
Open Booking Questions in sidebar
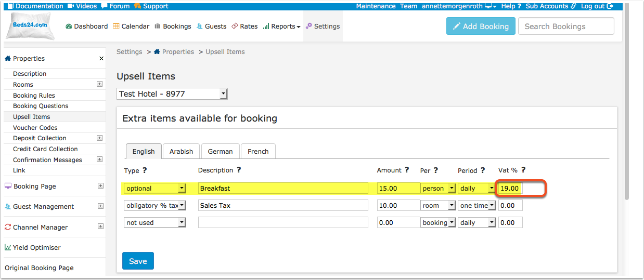coord(41,106)
